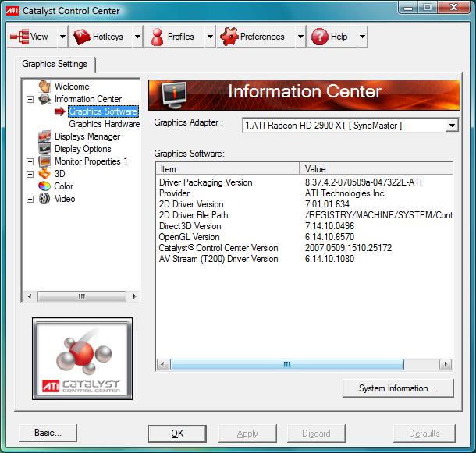Screen dimensions: 476x453
Task: Click the value 7.01.01.634
Action: tap(327, 204)
